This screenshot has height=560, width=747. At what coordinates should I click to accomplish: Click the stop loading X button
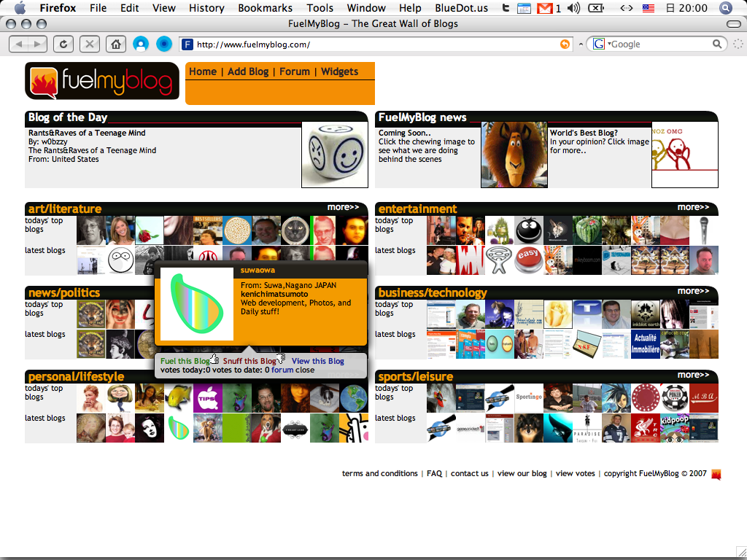pyautogui.click(x=89, y=44)
